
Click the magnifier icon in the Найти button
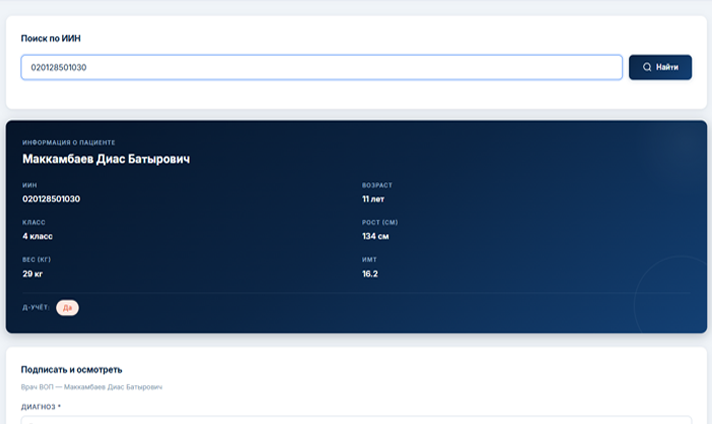[647, 67]
